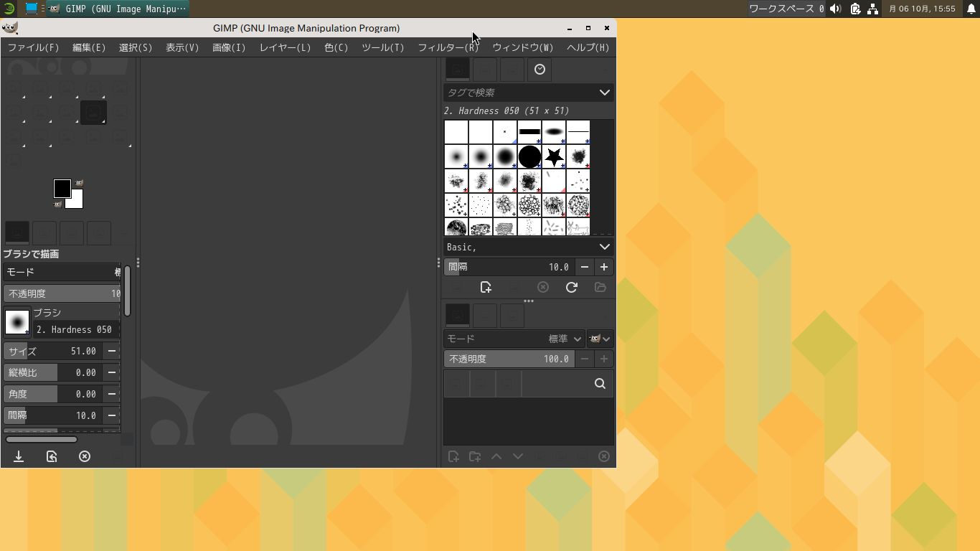
Task: Click the brush 間隔 slider showing 10.0 in Brushes panel
Action: pyautogui.click(x=509, y=267)
